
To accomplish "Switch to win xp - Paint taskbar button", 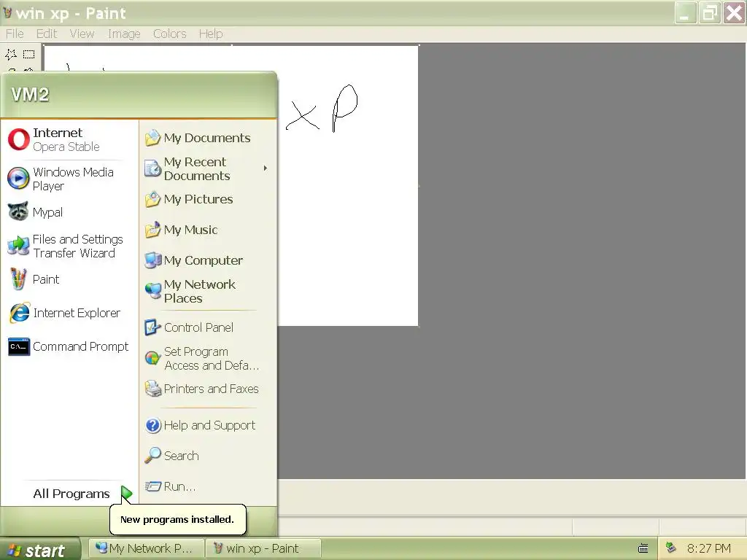I will pyautogui.click(x=263, y=548).
